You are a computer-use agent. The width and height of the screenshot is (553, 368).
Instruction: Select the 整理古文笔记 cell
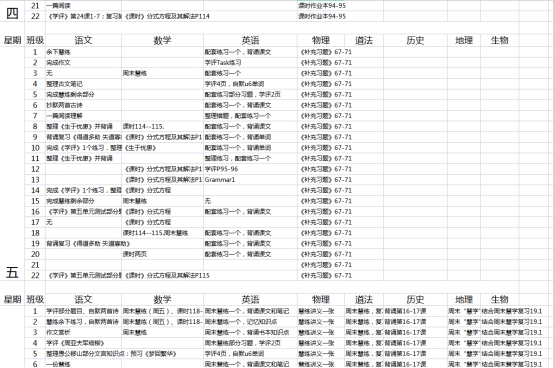84,84
